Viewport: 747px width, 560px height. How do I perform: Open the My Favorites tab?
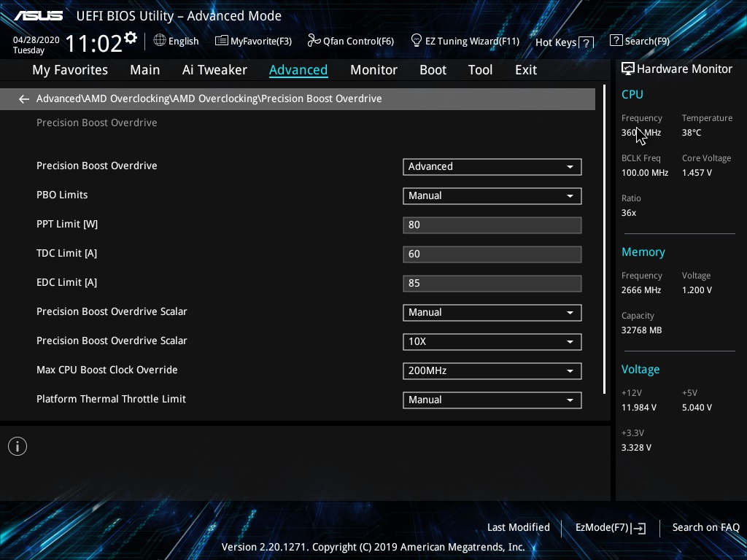(x=70, y=70)
